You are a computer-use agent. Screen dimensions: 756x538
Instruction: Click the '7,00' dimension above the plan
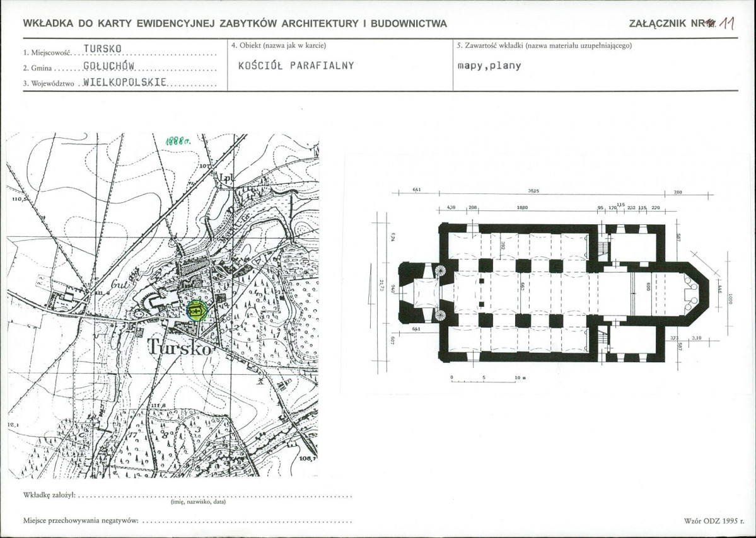[677, 192]
